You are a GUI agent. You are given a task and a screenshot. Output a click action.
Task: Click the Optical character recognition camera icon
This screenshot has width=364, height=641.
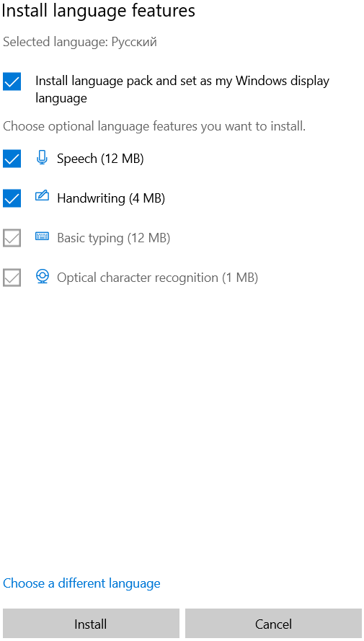(42, 276)
